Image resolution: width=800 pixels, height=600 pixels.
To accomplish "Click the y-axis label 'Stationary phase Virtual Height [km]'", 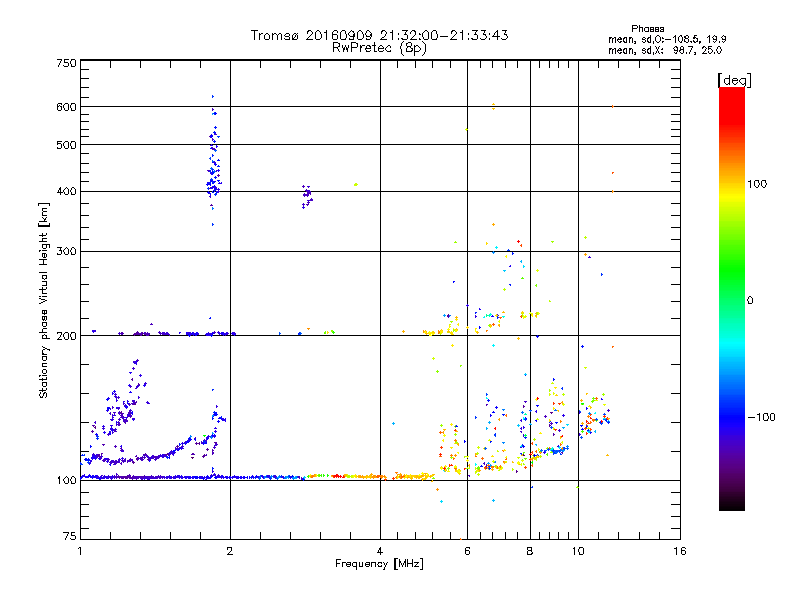I will [x=43, y=301].
